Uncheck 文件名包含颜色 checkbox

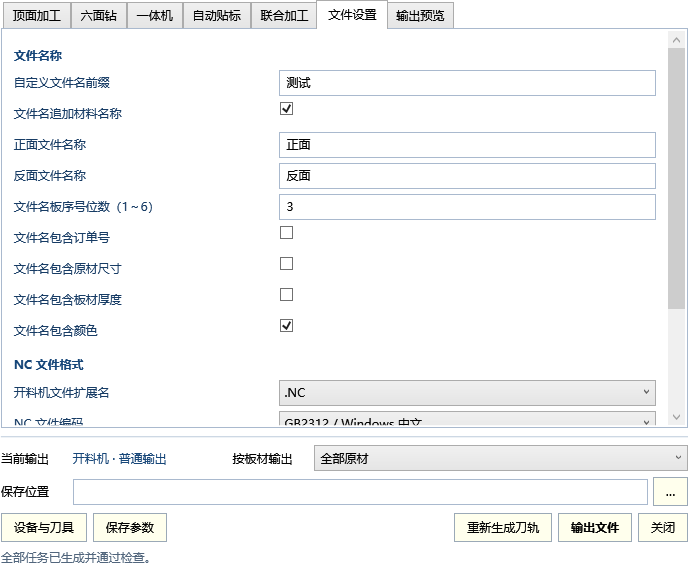pyautogui.click(x=287, y=325)
